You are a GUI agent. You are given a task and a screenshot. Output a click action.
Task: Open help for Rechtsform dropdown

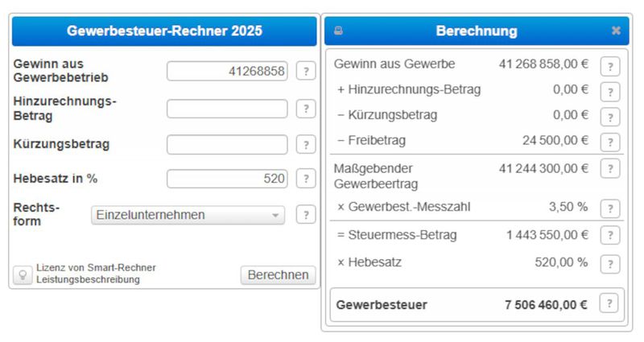point(306,215)
